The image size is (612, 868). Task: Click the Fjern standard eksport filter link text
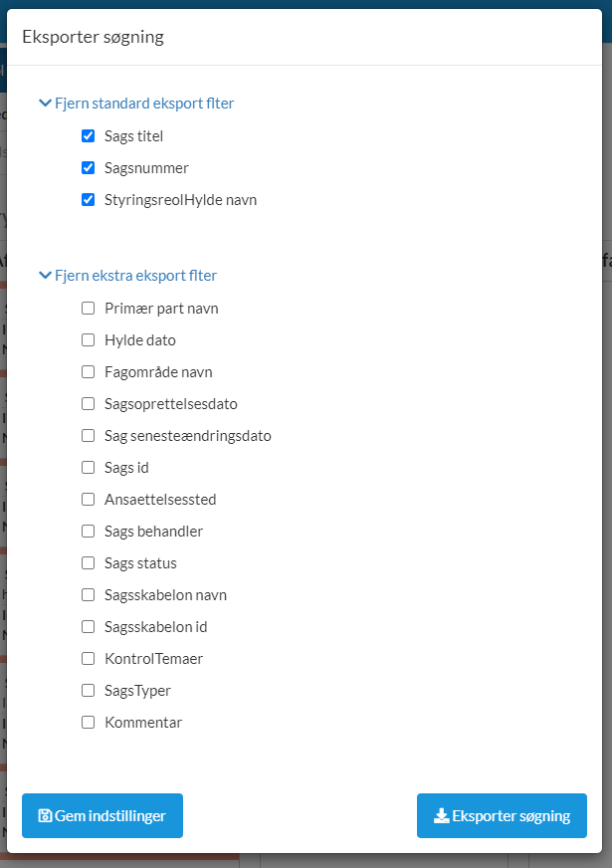[x=144, y=103]
